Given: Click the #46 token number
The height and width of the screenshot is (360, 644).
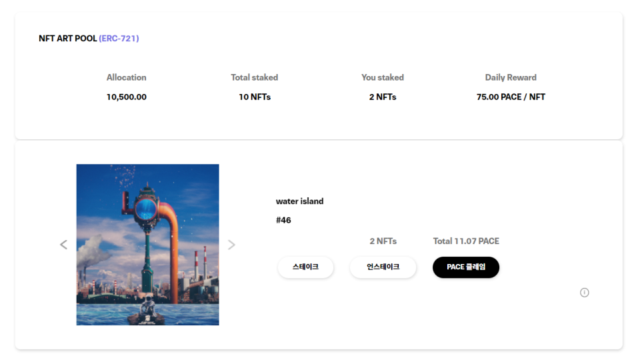Looking at the screenshot, I should click(283, 220).
